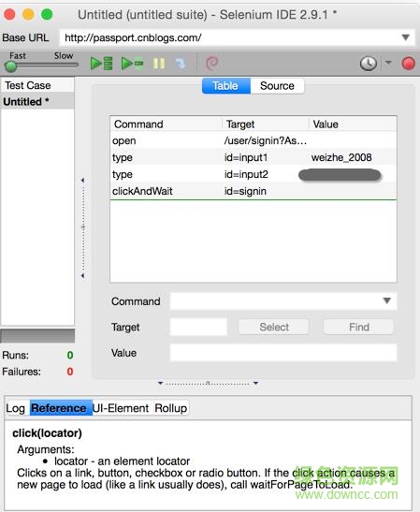Collapse side panel with upper splitter arrow
The image size is (420, 512).
click(x=82, y=180)
